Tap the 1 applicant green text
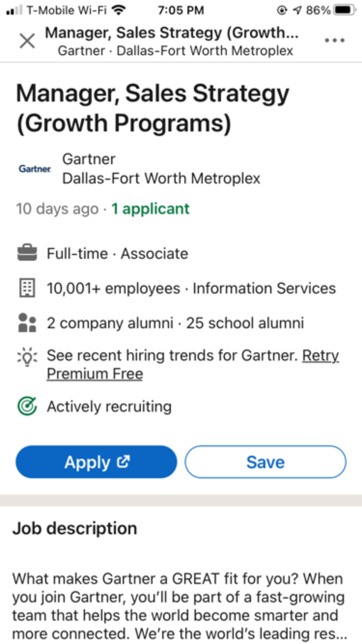Viewport: 362px width, 644px height. 150,209
